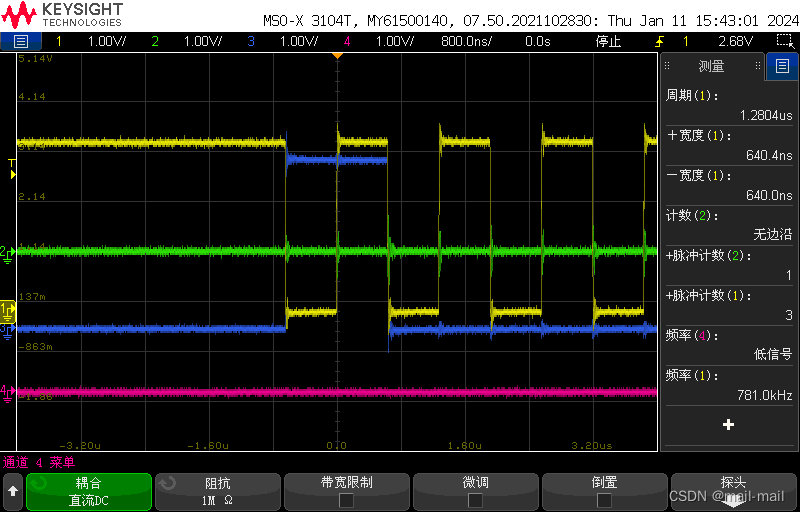This screenshot has height=512, width=800.
Task: Select channel 2 scale 1.00V/
Action: (203, 41)
